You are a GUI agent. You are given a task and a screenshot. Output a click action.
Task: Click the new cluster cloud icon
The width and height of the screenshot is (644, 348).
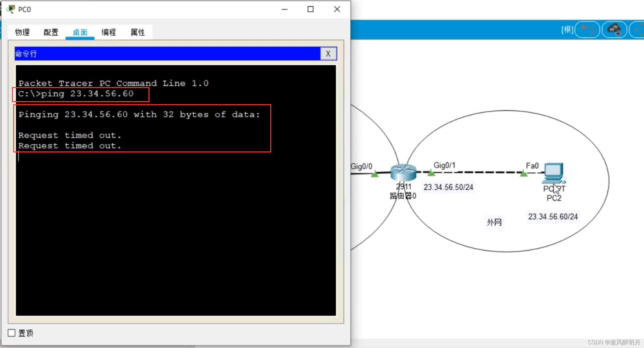(x=614, y=30)
